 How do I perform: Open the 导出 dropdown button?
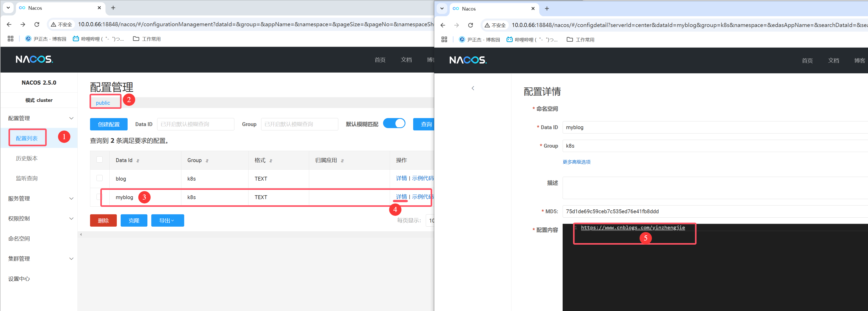tap(167, 220)
